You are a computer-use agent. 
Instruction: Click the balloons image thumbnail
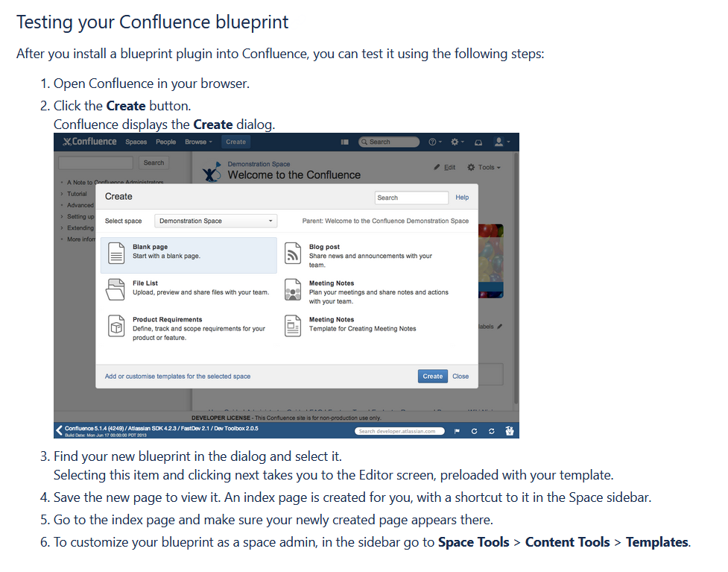coord(491,261)
